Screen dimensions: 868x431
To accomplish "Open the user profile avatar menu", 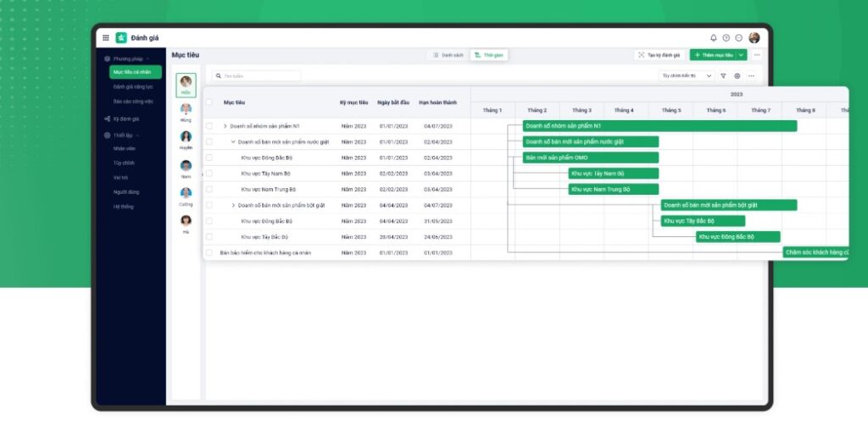I will coord(754,38).
